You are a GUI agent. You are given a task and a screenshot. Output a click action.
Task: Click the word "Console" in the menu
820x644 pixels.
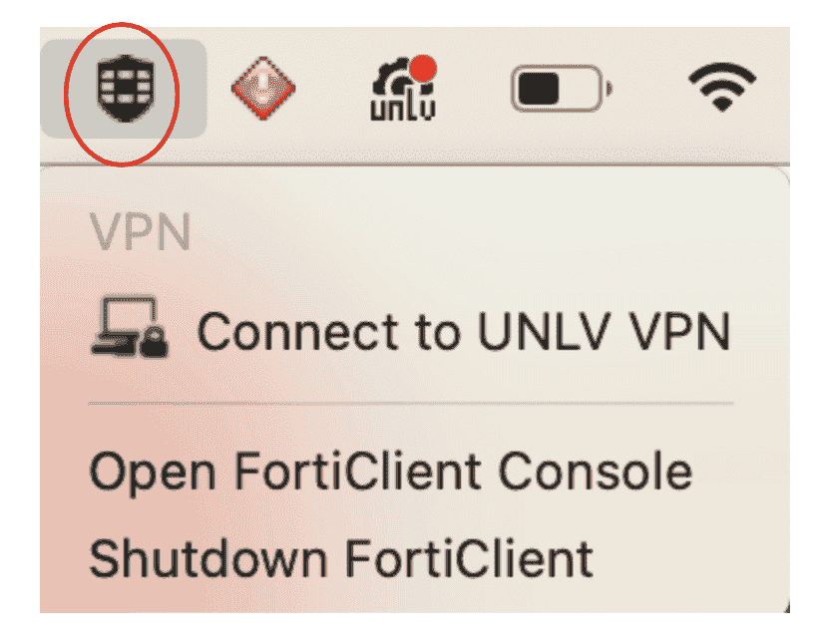pos(610,471)
